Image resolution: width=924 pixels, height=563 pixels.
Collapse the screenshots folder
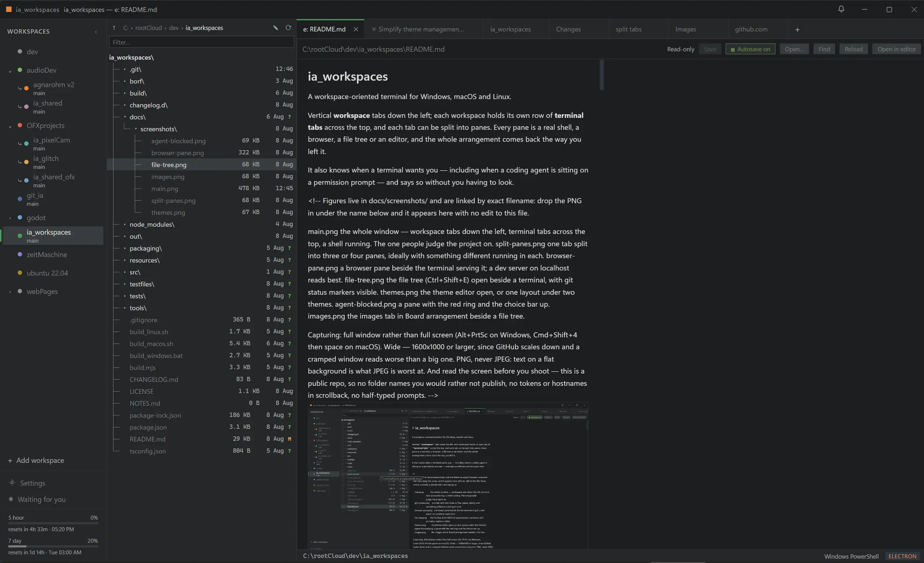(x=136, y=129)
